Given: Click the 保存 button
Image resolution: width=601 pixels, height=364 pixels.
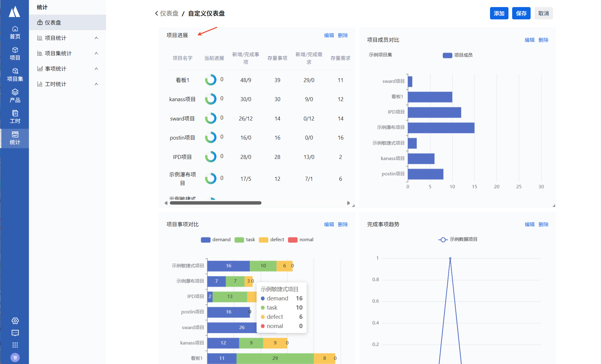Looking at the screenshot, I should [x=521, y=13].
